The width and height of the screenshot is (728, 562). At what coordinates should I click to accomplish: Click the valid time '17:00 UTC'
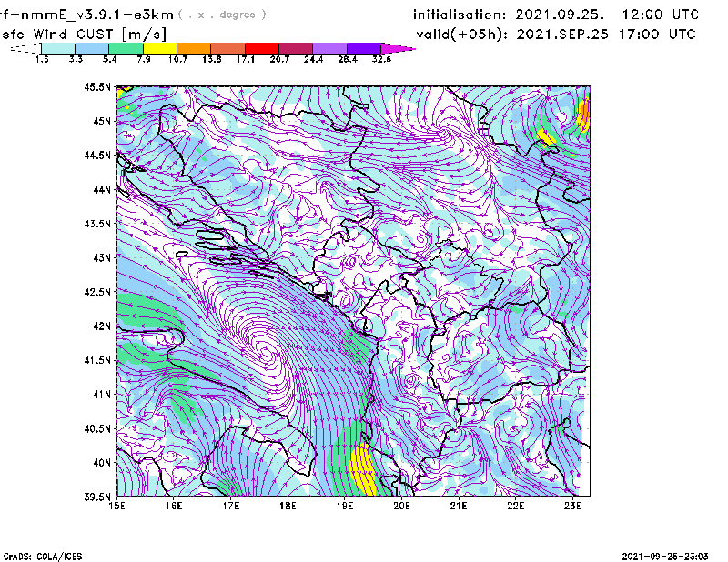point(657,35)
